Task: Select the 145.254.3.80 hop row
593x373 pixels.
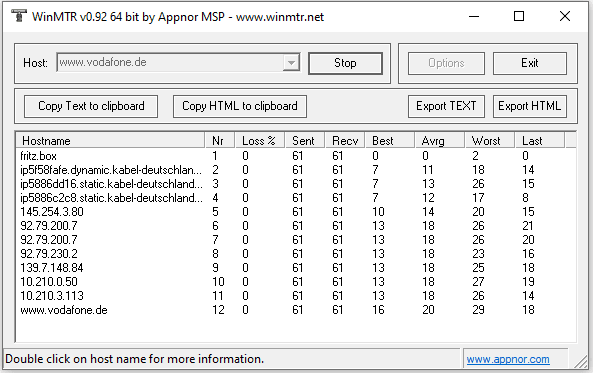Action: (x=296, y=212)
